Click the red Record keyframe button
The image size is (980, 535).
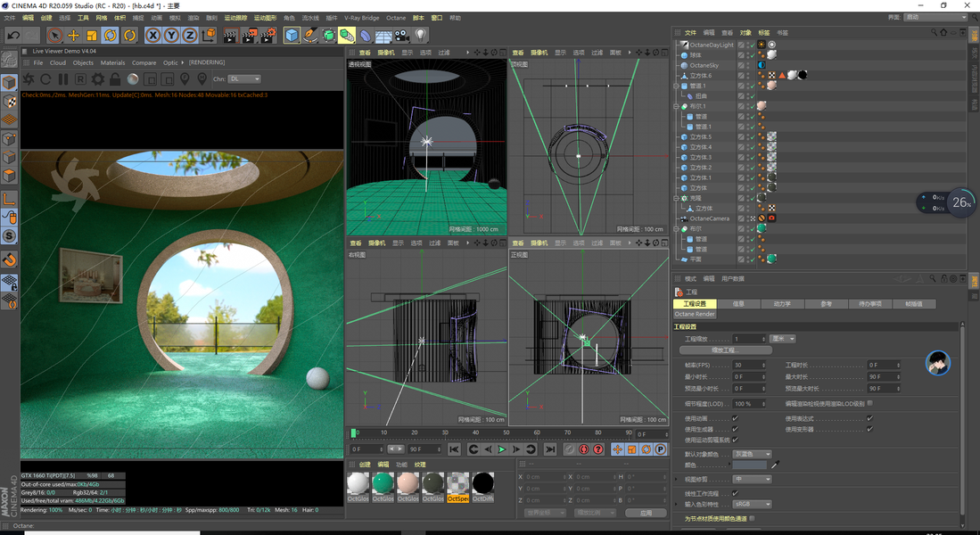[584, 449]
